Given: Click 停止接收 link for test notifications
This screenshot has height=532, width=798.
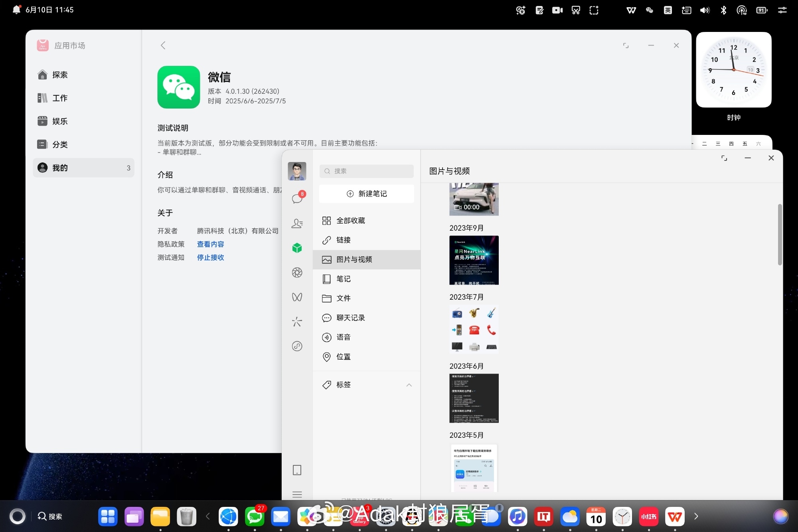Looking at the screenshot, I should (x=210, y=257).
